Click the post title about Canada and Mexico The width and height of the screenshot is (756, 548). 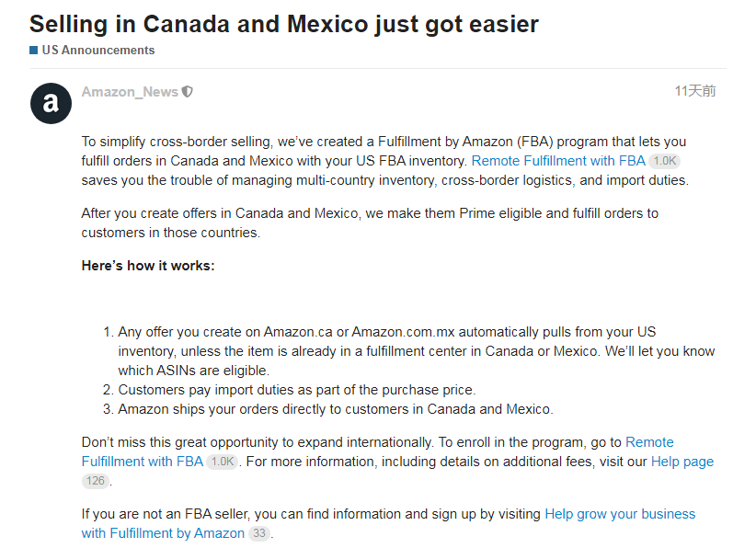284,23
